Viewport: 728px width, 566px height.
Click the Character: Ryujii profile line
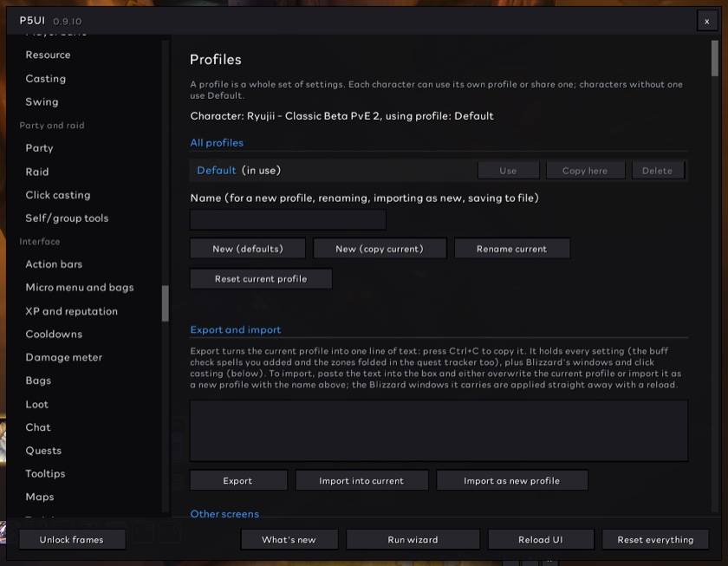click(x=341, y=116)
